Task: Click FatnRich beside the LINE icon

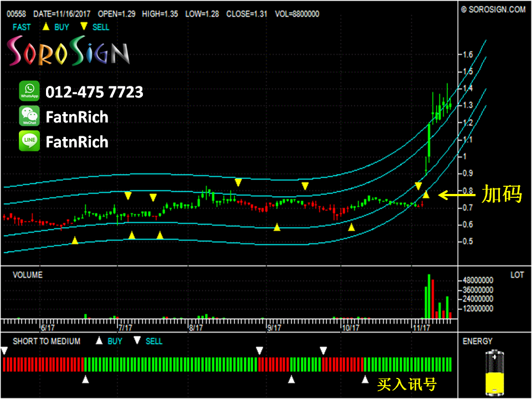Action: [x=77, y=142]
